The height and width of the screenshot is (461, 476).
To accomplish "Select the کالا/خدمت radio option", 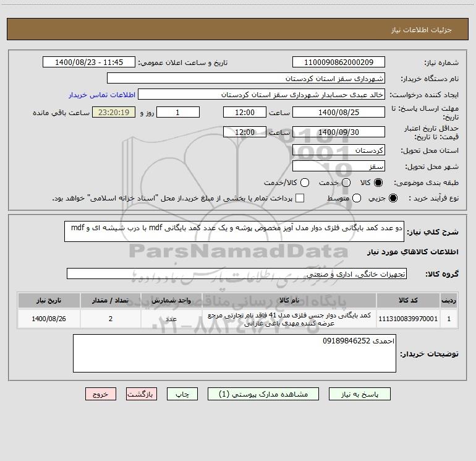I will pos(305,183).
